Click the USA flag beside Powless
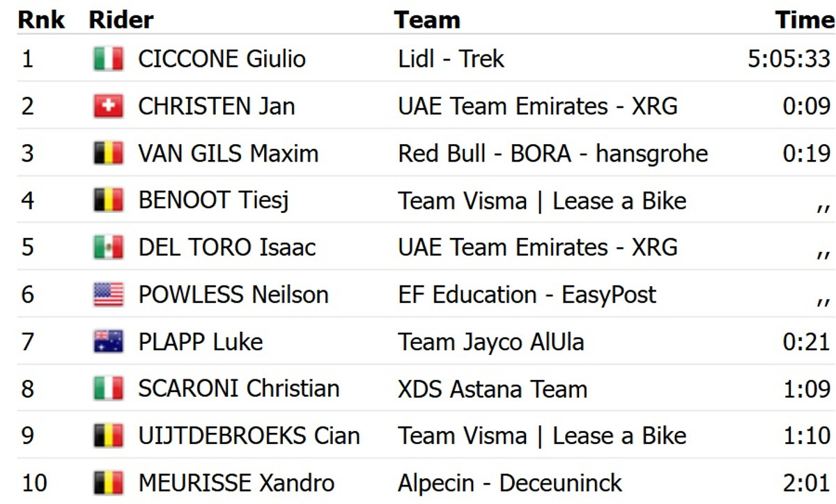836x504 pixels. [x=108, y=294]
